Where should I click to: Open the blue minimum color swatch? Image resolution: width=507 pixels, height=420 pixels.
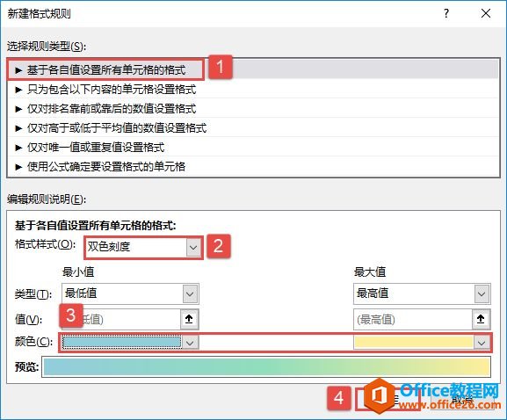click(x=122, y=342)
